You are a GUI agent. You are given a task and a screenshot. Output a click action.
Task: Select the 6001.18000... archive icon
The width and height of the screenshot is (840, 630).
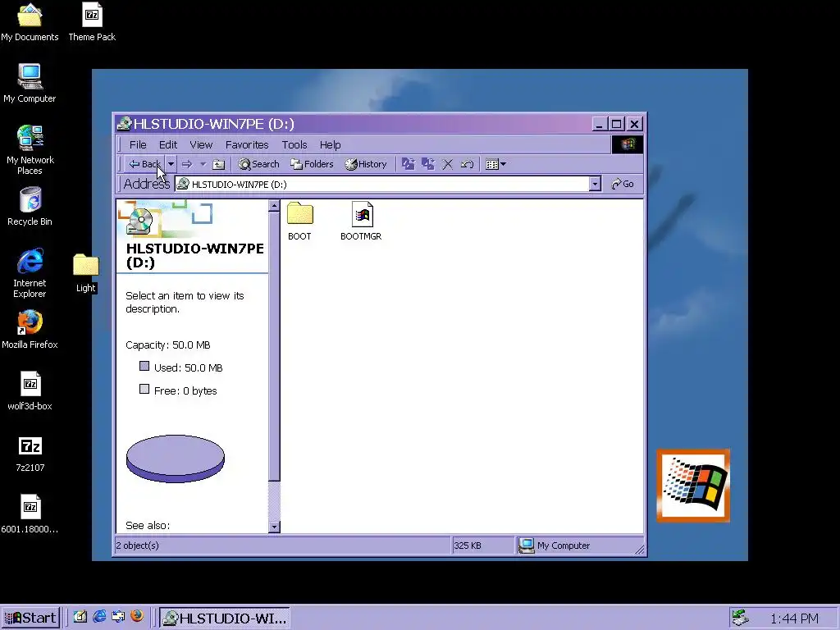(30, 514)
